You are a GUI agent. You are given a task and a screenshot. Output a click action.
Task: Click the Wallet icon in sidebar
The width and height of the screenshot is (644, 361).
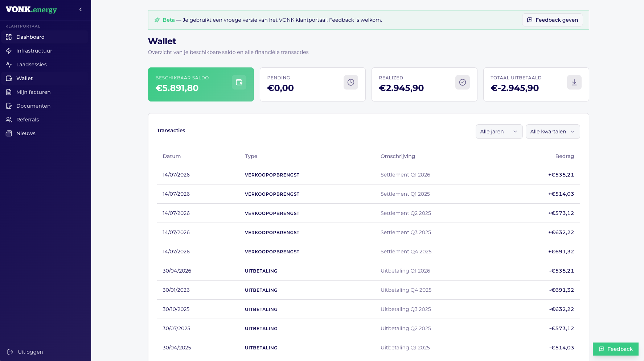[x=9, y=78]
